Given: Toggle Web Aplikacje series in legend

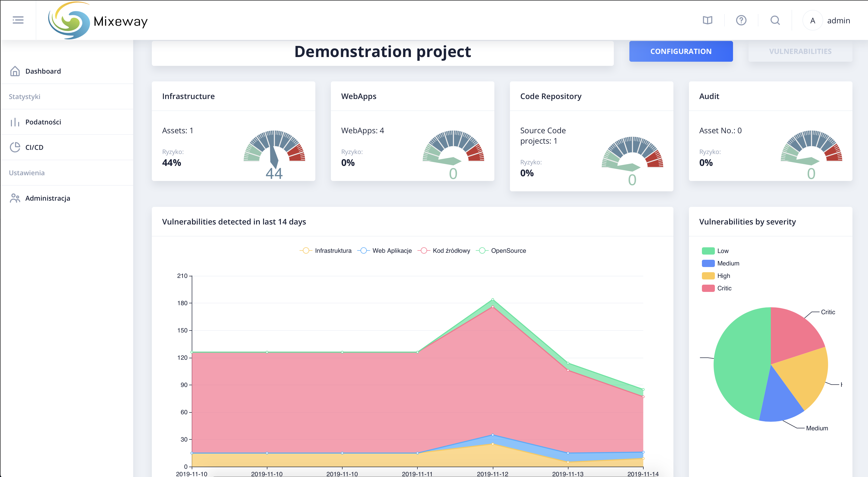Looking at the screenshot, I should [384, 250].
